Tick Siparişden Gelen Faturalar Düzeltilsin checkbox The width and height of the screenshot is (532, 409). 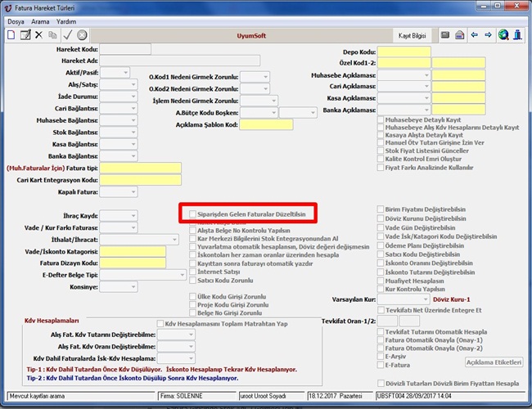[192, 214]
